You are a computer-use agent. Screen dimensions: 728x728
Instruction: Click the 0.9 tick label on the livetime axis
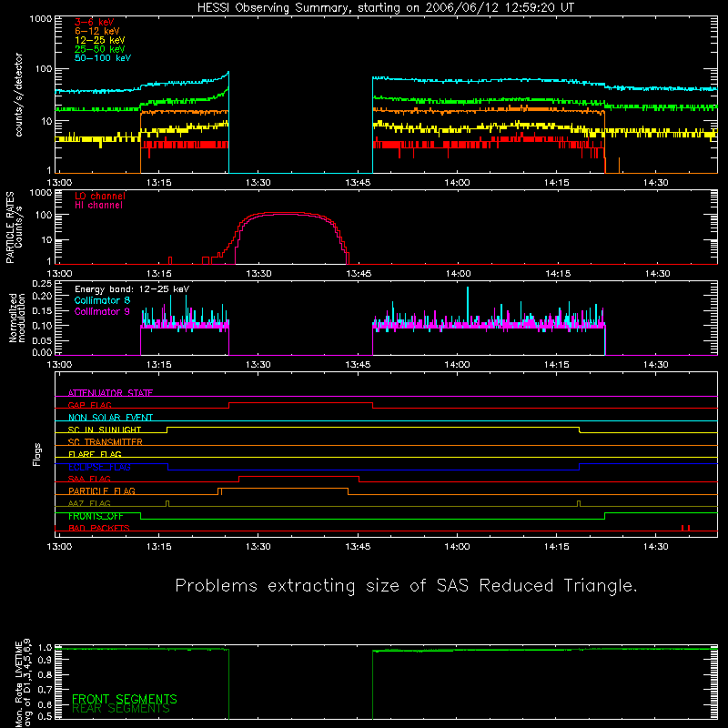45,660
